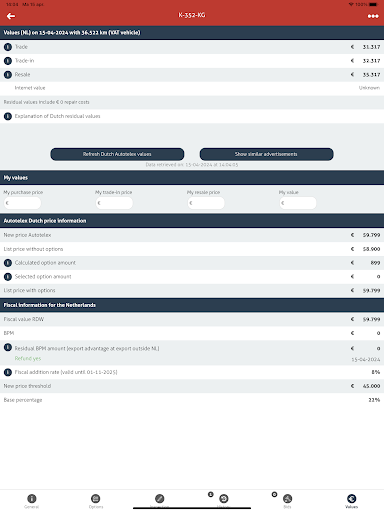Open info icon next to Trade-in

coord(8,61)
